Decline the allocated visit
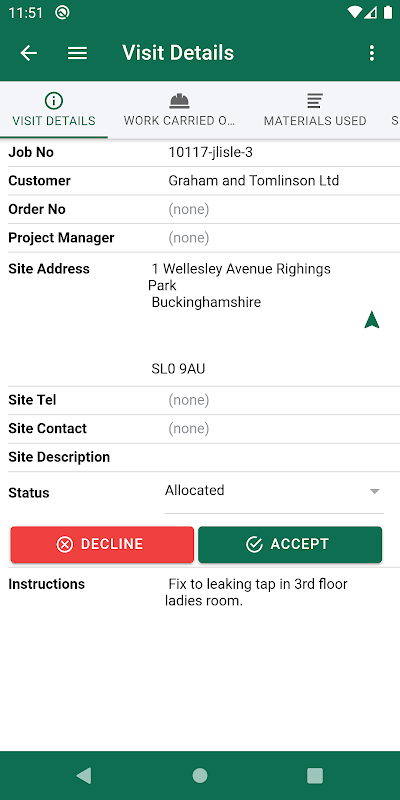This screenshot has width=400, height=800. [x=102, y=544]
